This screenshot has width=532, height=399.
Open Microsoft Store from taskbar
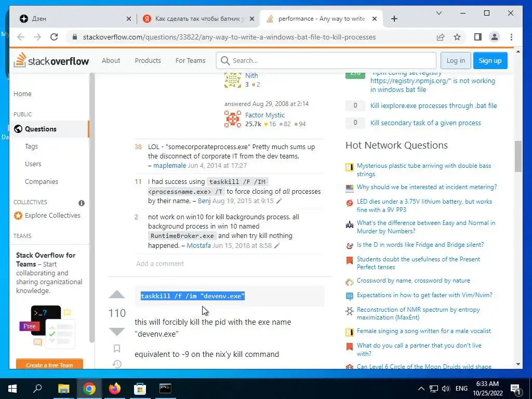pos(140,388)
